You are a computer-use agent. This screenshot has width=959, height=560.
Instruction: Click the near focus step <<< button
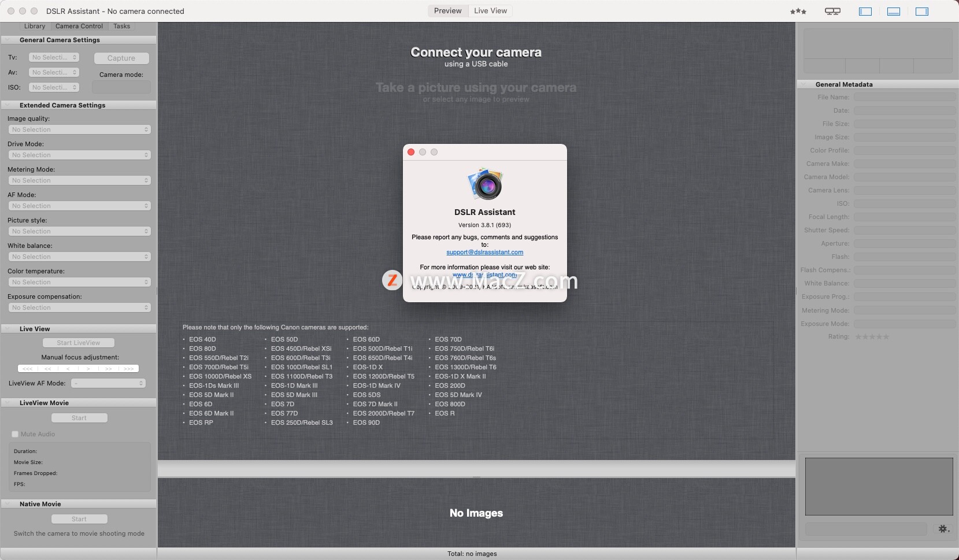click(x=27, y=368)
